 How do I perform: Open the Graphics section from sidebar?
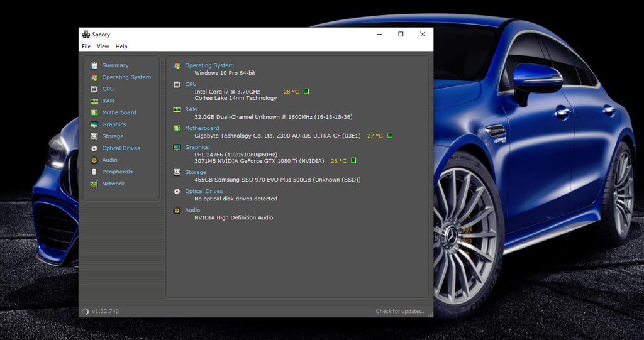click(114, 124)
